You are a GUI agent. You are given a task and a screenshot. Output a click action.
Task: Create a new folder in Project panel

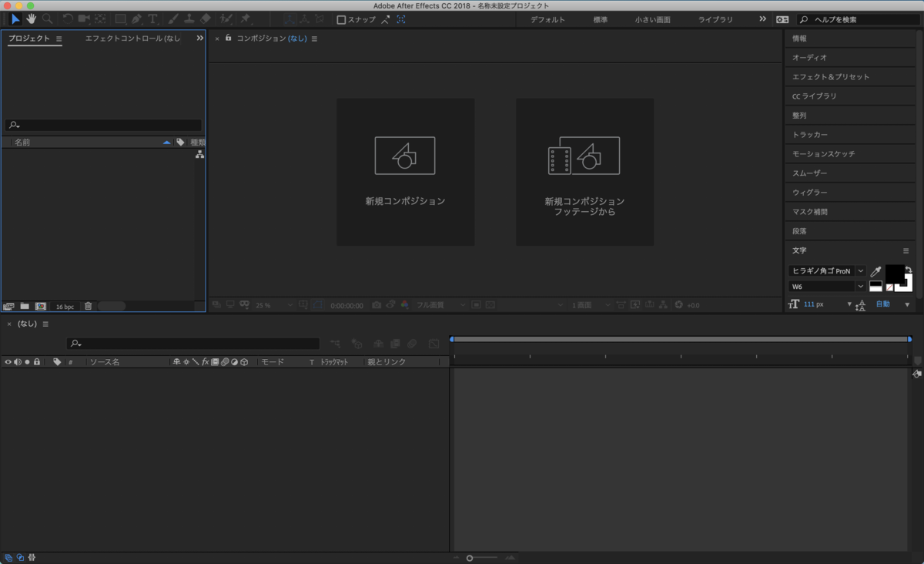tap(25, 306)
